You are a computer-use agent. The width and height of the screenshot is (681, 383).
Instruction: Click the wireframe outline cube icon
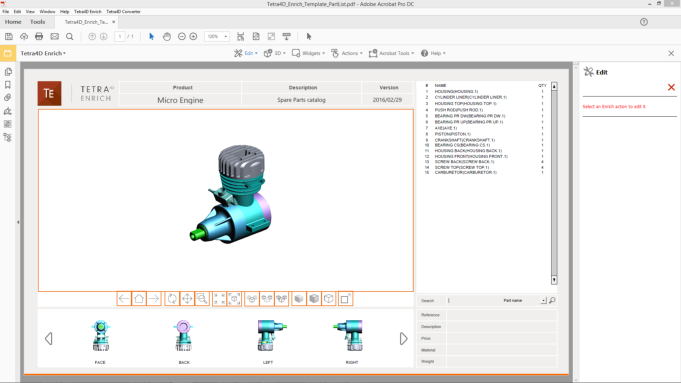click(329, 299)
